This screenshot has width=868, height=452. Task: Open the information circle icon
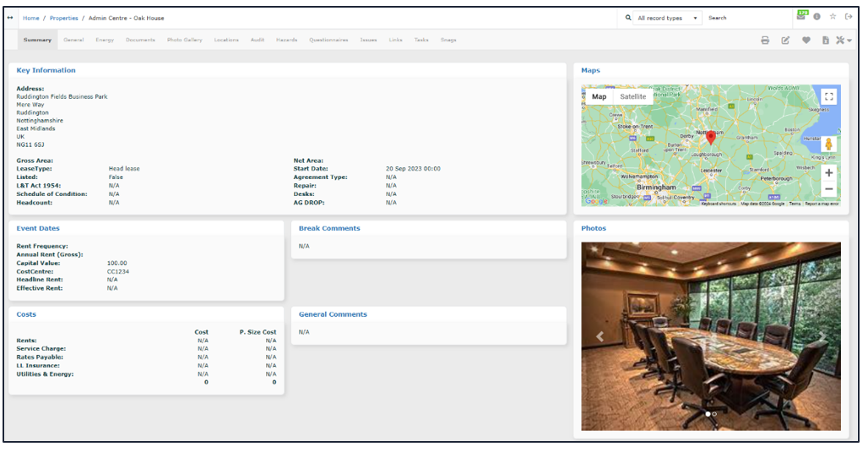pos(817,17)
